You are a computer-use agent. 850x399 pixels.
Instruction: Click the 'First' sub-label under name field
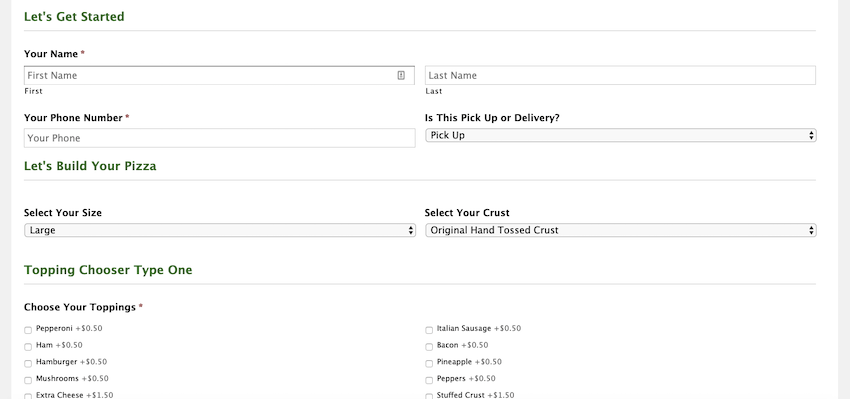[x=33, y=91]
